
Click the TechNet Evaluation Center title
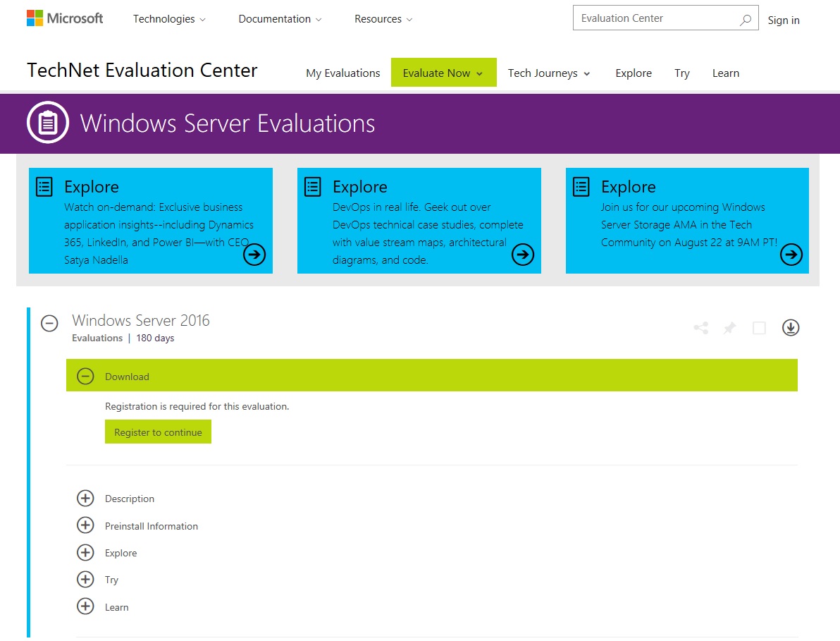[x=142, y=71]
